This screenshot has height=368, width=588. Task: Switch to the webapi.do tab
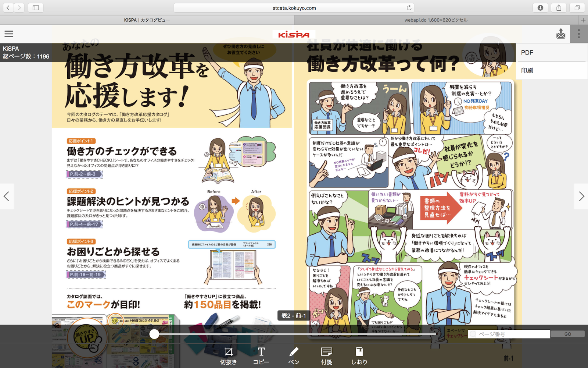point(436,20)
